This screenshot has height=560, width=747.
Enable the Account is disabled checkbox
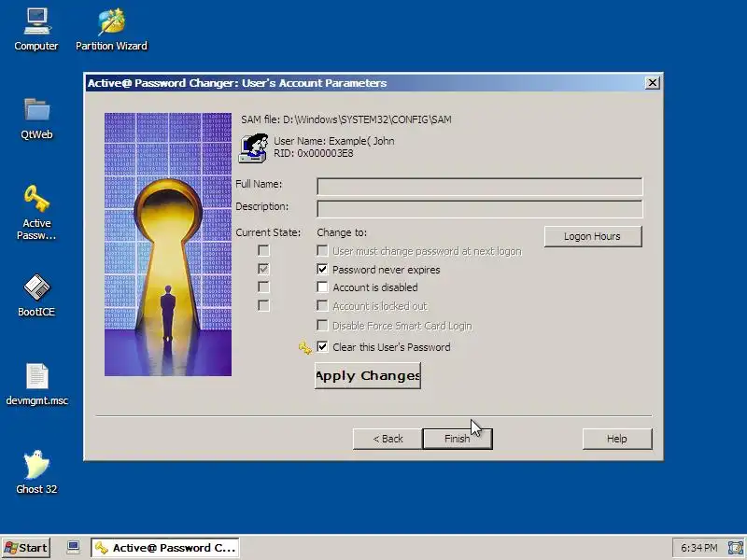click(322, 287)
